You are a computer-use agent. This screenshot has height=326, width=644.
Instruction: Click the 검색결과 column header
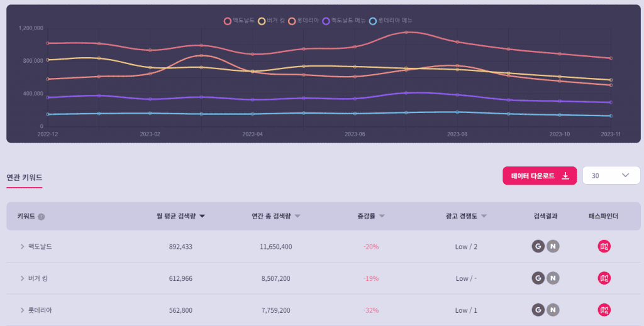click(x=545, y=216)
